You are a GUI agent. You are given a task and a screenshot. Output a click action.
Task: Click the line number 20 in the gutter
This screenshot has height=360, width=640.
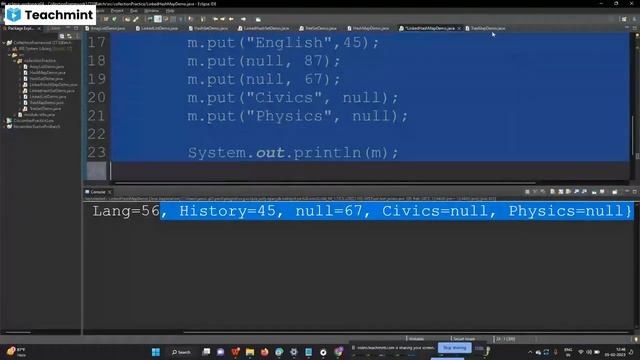point(96,98)
